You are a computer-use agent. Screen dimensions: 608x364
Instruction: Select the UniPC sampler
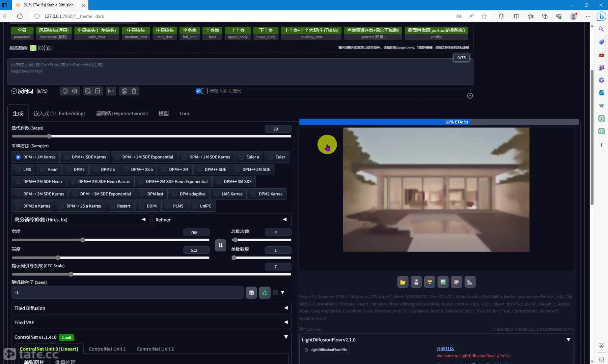click(202, 206)
